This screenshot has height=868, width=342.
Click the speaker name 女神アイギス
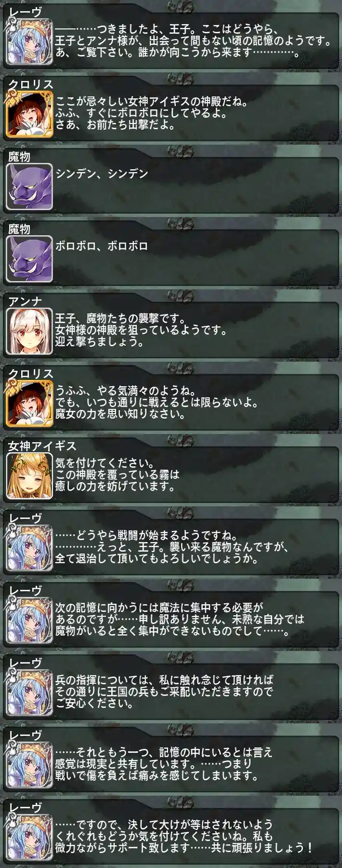tap(42, 446)
